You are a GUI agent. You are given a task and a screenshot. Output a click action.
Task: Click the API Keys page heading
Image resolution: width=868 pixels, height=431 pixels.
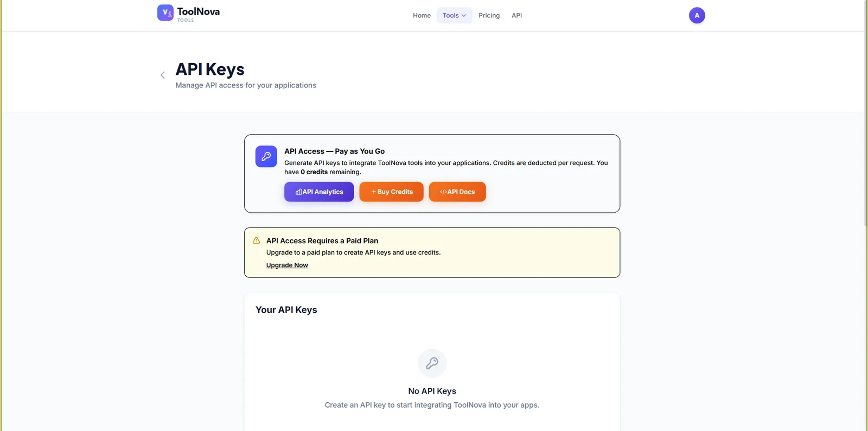tap(210, 69)
